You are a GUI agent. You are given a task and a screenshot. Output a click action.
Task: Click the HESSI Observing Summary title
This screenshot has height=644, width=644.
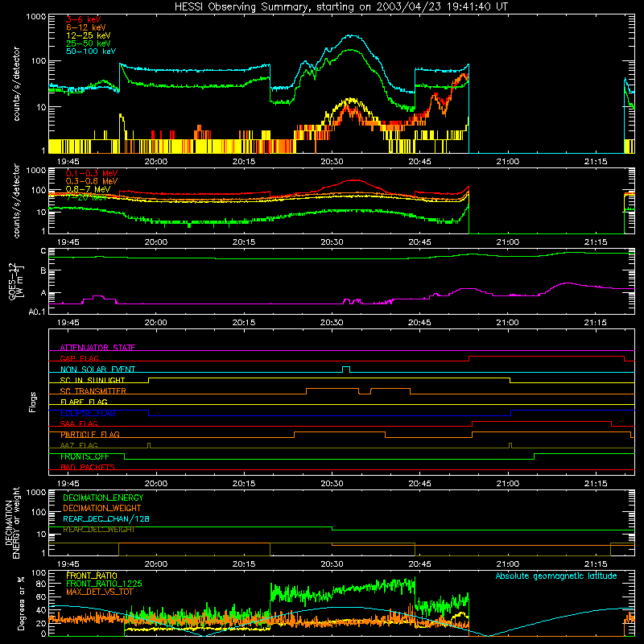click(341, 6)
